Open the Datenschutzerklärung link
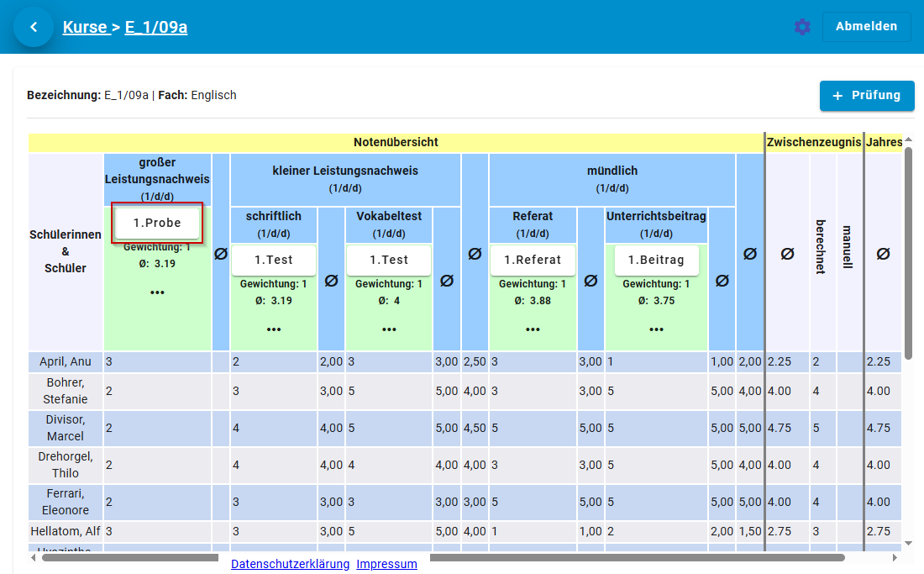 coord(290,564)
